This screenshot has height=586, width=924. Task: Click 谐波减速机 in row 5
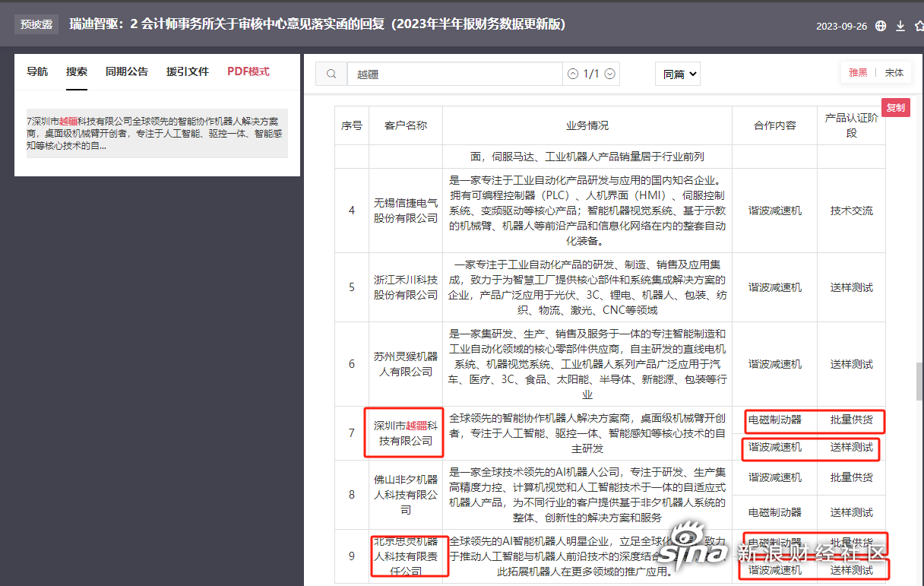[x=775, y=287]
